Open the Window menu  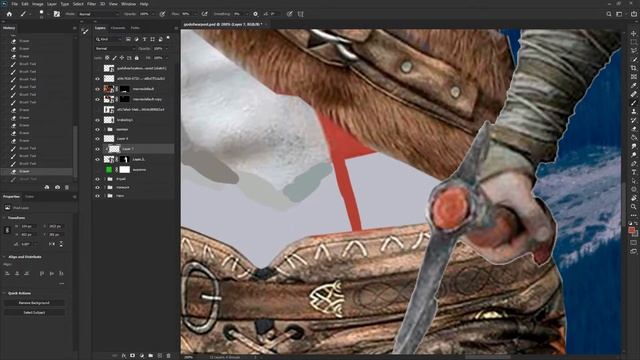128,4
